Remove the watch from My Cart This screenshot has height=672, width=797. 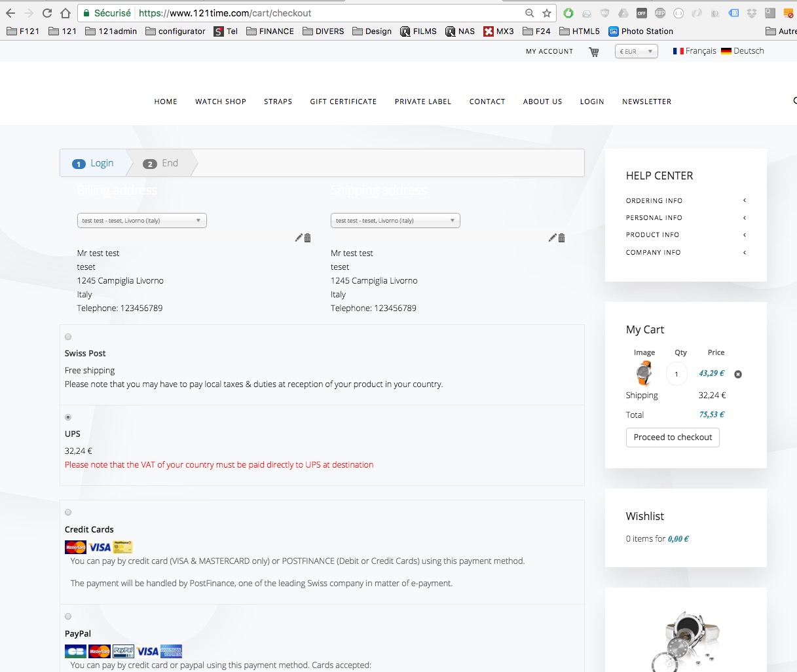[x=738, y=374]
